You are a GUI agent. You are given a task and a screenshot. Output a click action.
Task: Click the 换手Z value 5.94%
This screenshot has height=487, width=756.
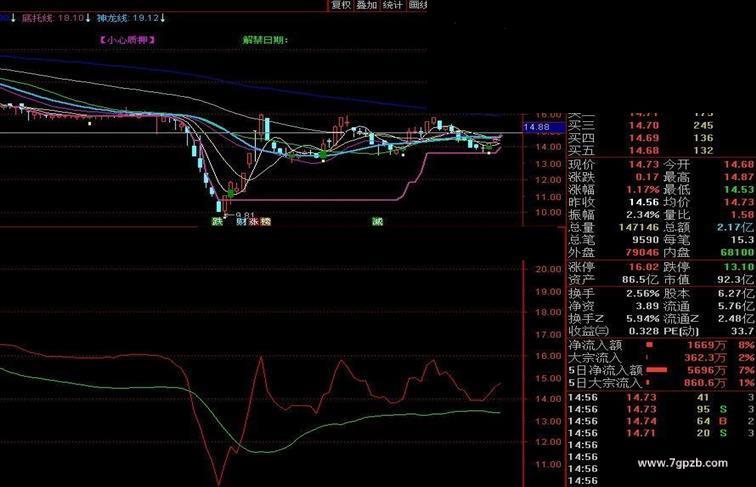coord(643,318)
